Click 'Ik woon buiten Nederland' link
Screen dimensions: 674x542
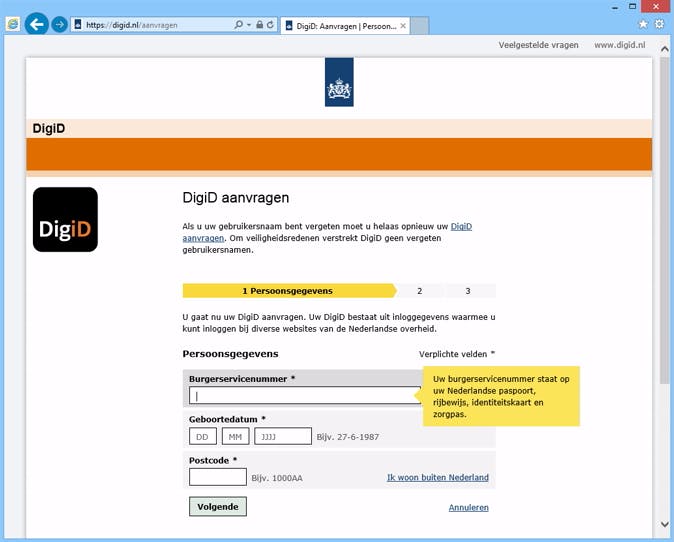438,478
